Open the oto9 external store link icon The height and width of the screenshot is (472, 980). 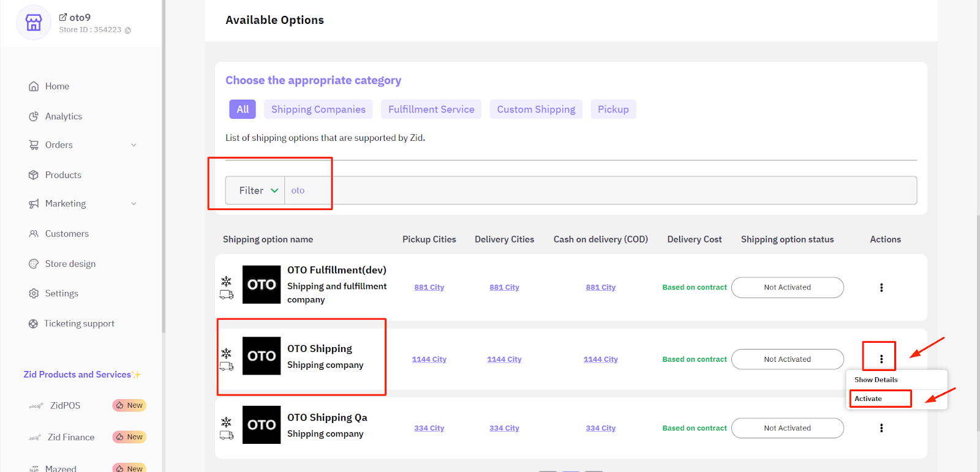click(x=62, y=17)
